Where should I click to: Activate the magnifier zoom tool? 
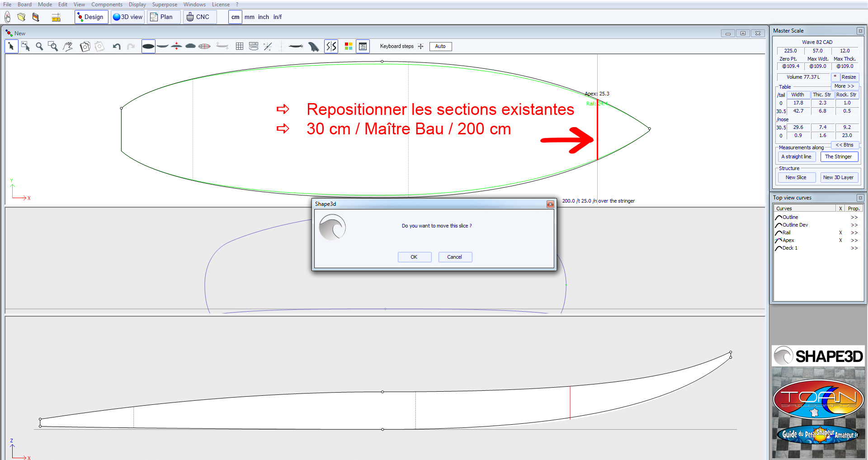coord(39,46)
